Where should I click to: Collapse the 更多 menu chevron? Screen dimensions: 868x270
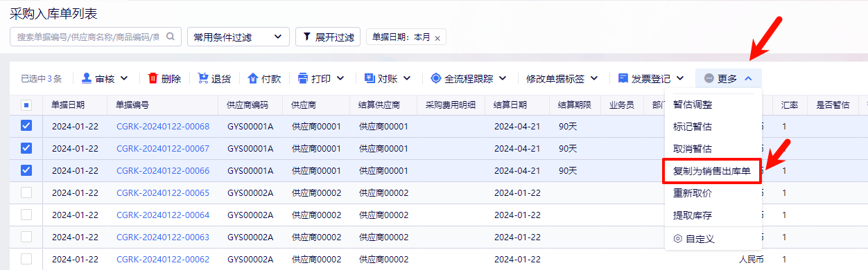coord(748,78)
